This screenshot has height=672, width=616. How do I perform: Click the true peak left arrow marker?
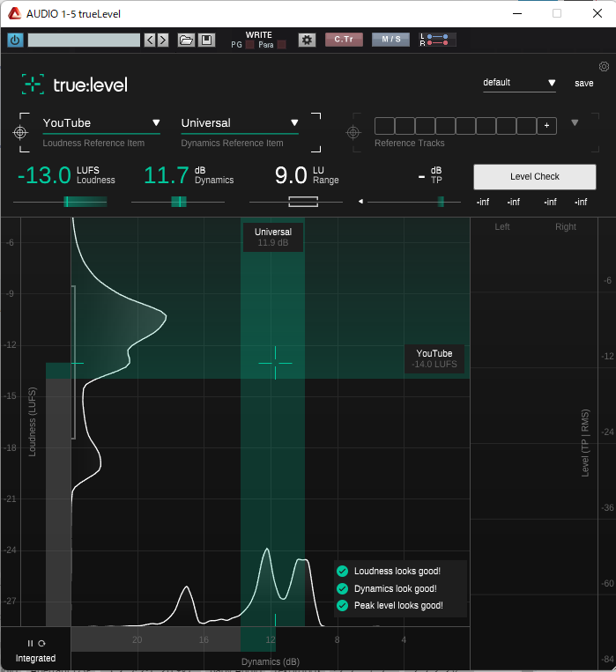(360, 202)
